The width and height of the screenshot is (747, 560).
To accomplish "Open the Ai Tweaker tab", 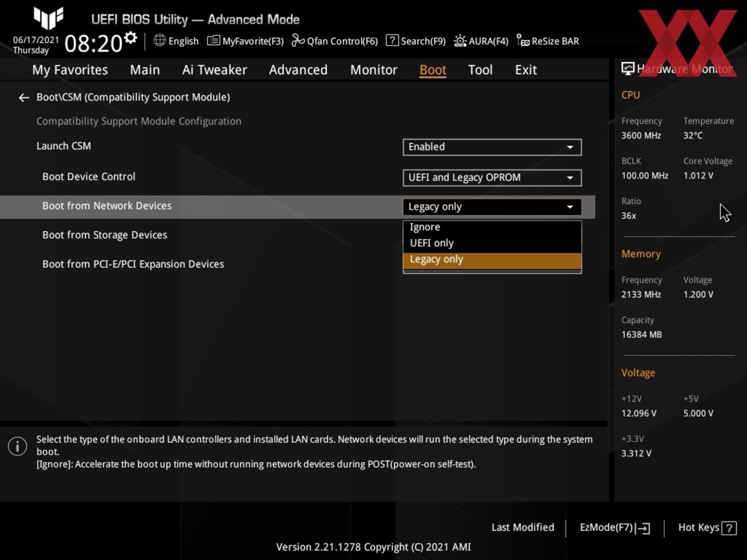I will tap(215, 70).
